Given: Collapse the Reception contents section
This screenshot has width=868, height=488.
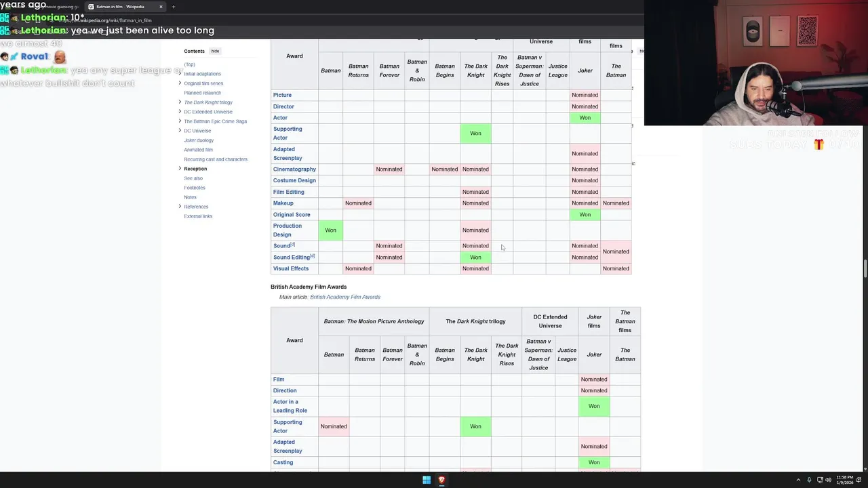Looking at the screenshot, I should 180,169.
